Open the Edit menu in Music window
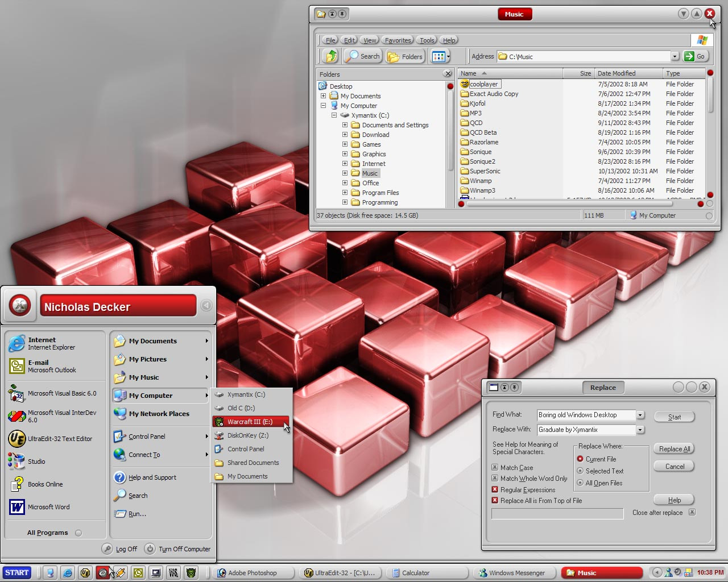 (349, 40)
